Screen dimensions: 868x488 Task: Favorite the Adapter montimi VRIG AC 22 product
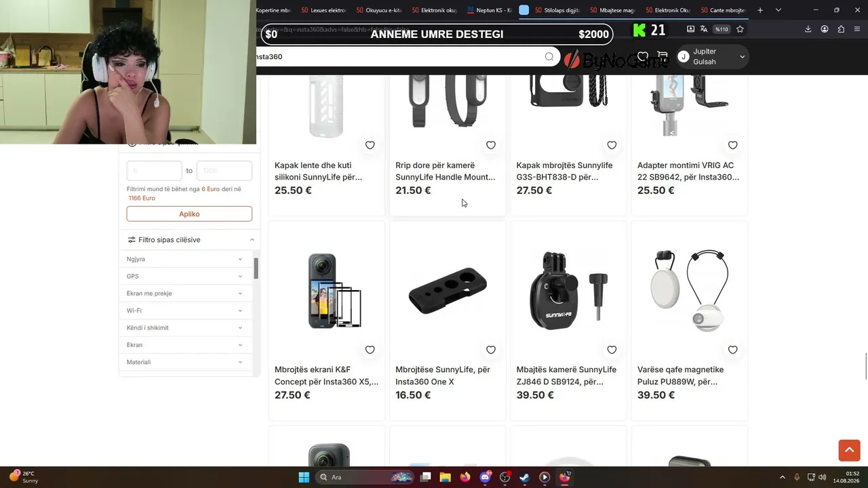pyautogui.click(x=732, y=145)
